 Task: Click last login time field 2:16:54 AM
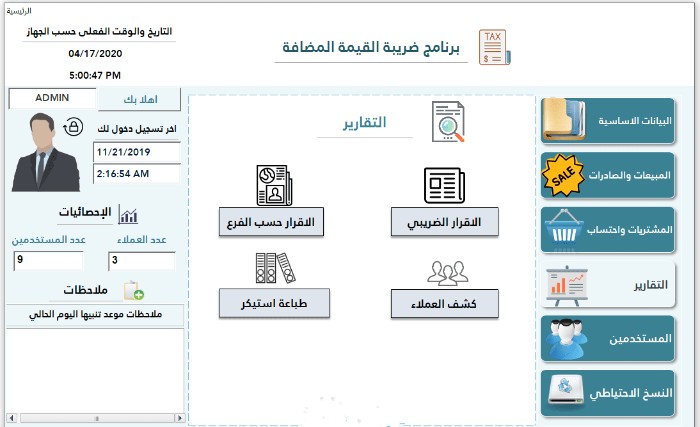click(137, 173)
